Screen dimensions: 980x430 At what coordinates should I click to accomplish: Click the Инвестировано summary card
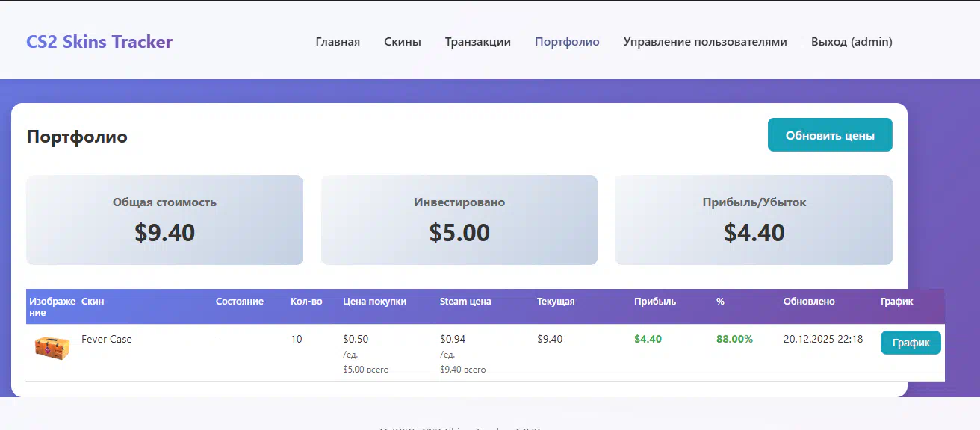(x=459, y=220)
